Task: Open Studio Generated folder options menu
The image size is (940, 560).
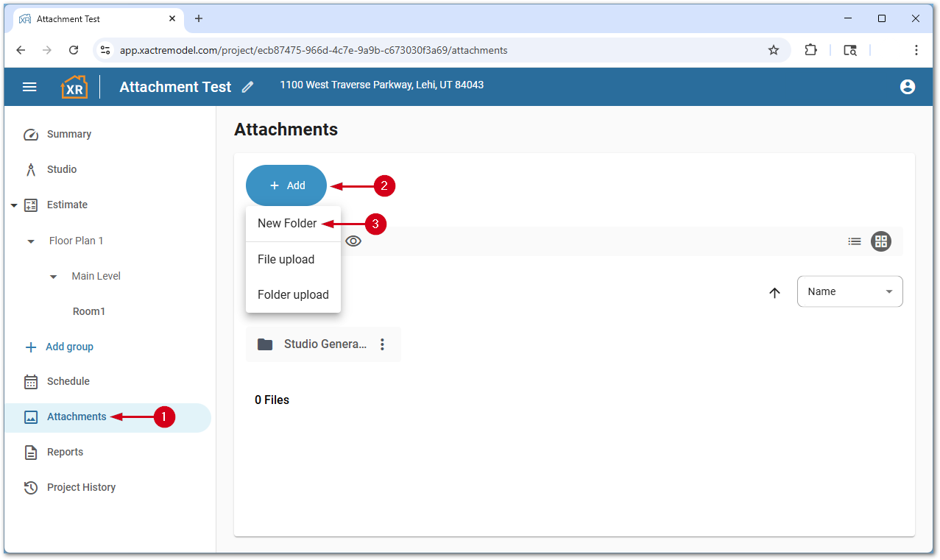Action: 382,344
